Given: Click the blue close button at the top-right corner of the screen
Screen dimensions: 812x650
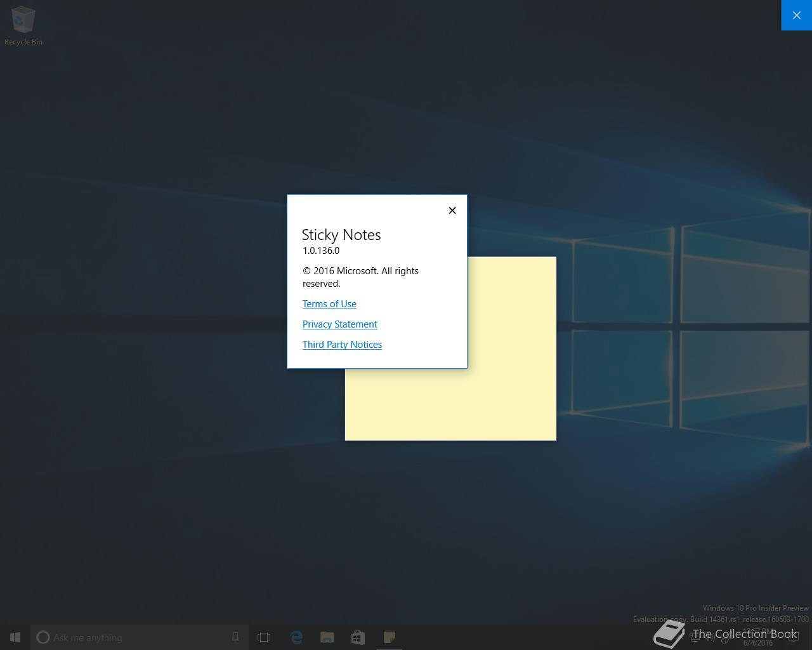Looking at the screenshot, I should [796, 15].
